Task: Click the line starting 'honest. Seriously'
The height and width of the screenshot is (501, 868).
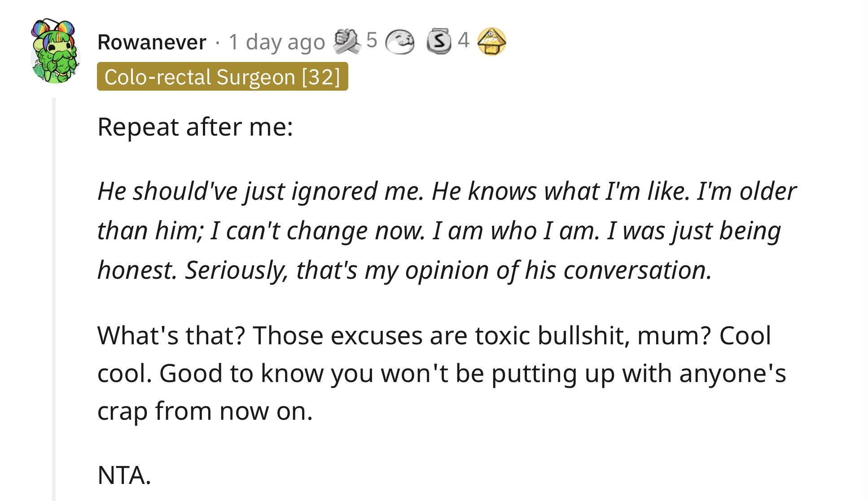Action: coord(404,270)
